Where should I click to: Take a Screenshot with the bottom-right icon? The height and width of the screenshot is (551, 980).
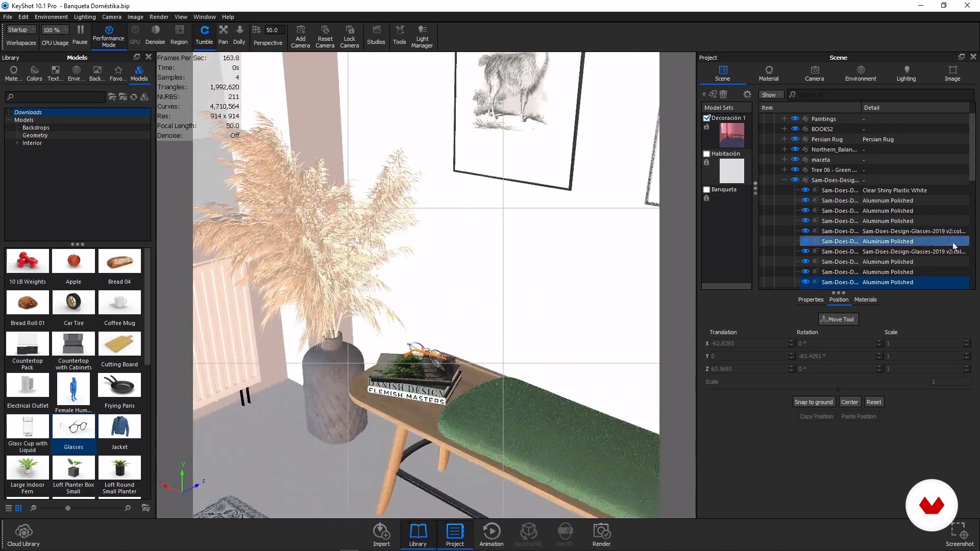(x=960, y=535)
